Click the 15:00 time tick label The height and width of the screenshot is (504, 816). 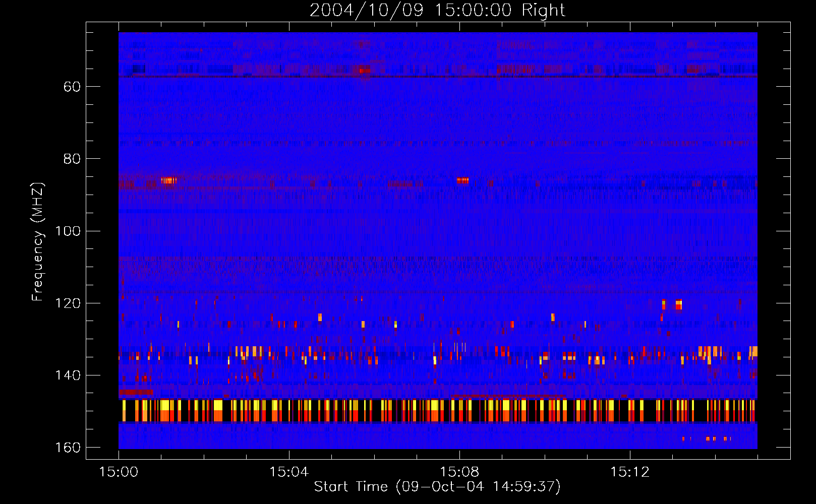pyautogui.click(x=119, y=472)
